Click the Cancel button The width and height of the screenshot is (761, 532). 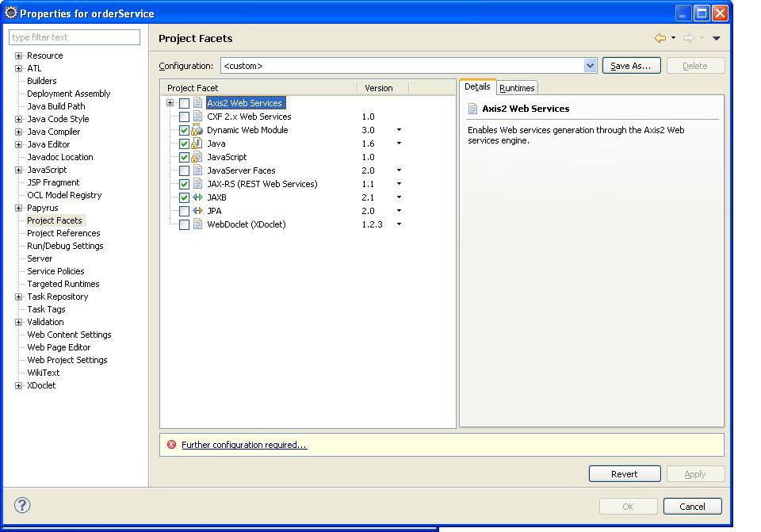click(692, 507)
